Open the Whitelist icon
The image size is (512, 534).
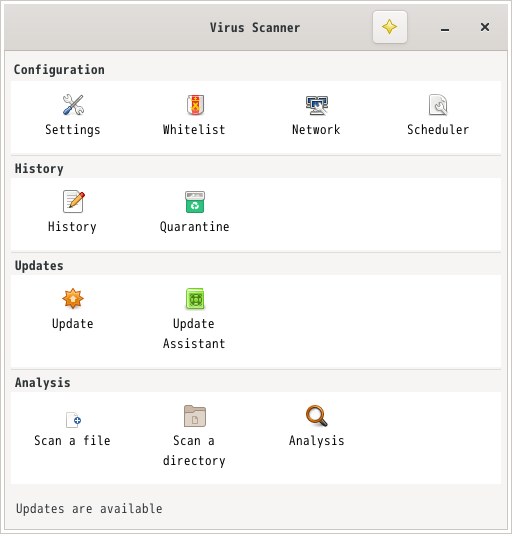coord(195,105)
